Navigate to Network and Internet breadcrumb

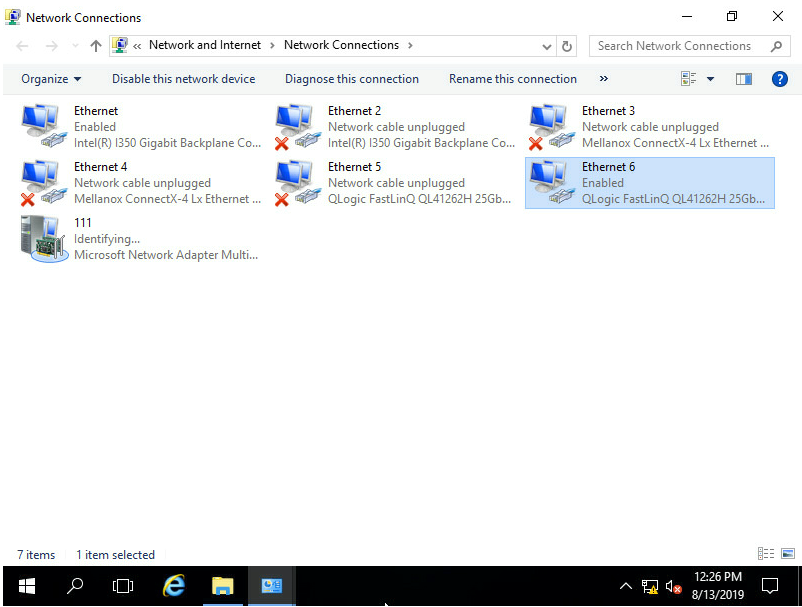point(205,45)
